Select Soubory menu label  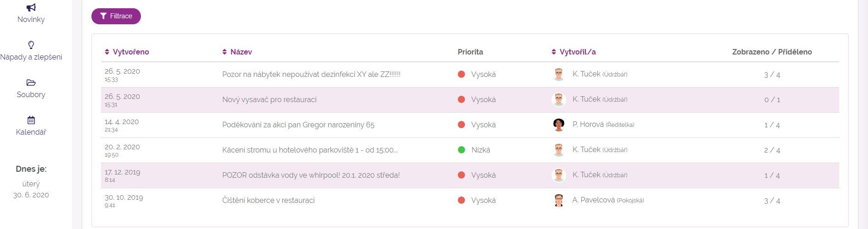pyautogui.click(x=31, y=95)
